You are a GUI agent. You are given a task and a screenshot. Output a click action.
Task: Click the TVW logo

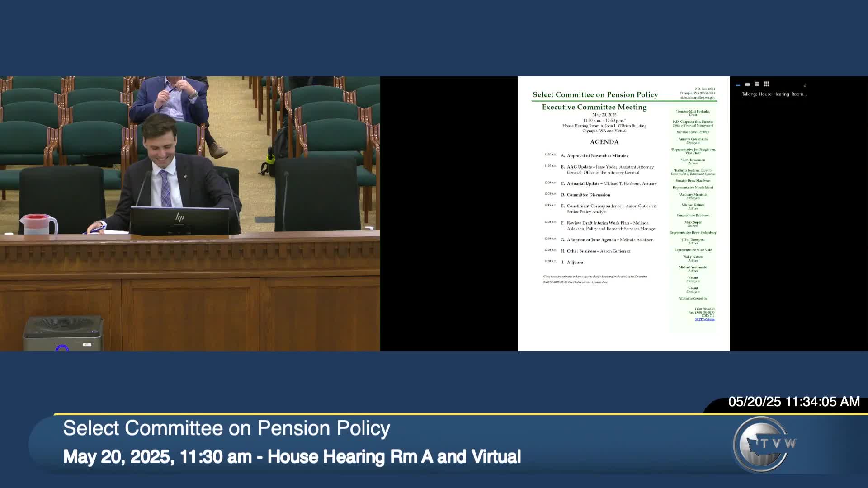pos(764,445)
